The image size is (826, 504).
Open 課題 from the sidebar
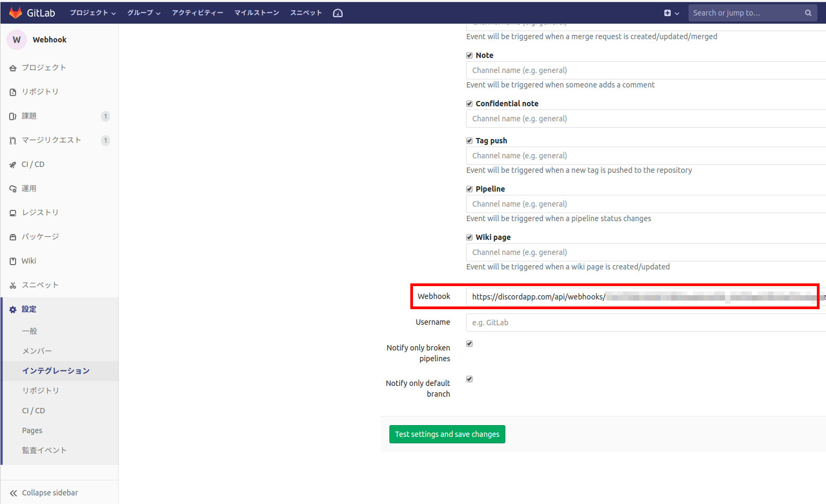tap(30, 115)
